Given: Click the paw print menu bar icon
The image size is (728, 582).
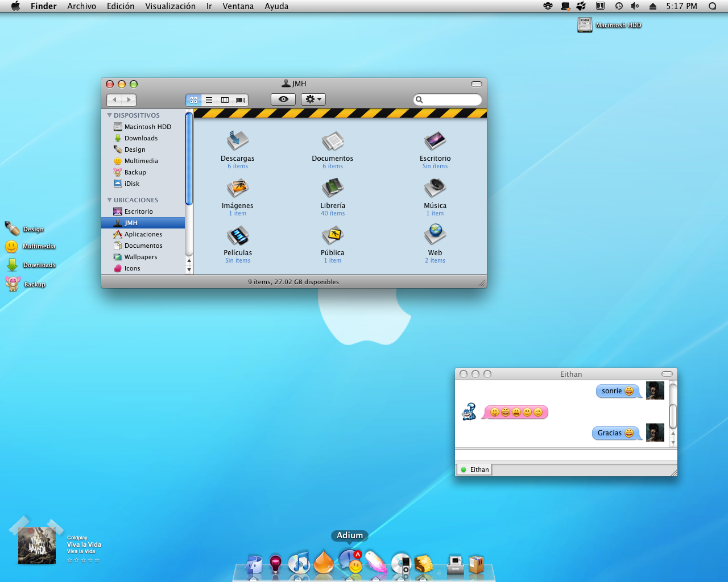Looking at the screenshot, I should coord(581,6).
